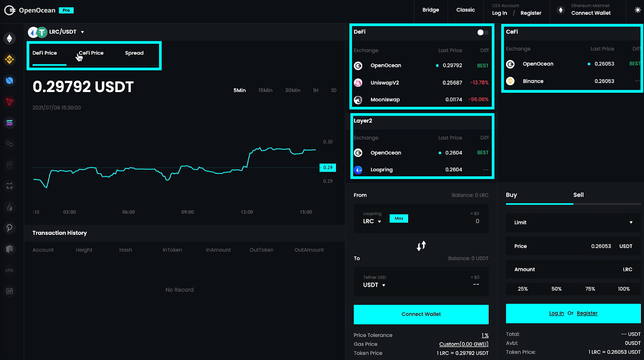Click the Amount LRC input field
The width and height of the screenshot is (644, 360).
(573, 269)
